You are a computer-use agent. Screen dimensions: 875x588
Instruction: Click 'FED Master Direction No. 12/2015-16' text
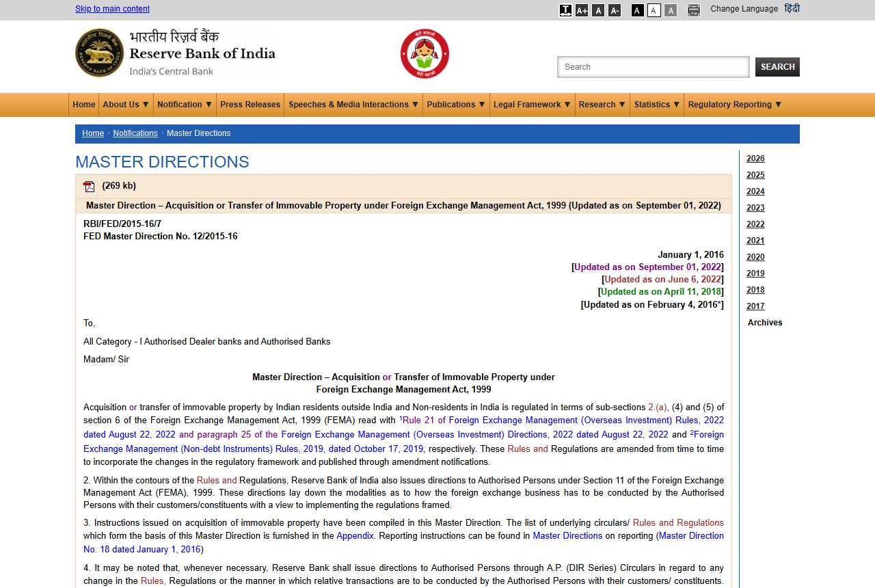[161, 237]
